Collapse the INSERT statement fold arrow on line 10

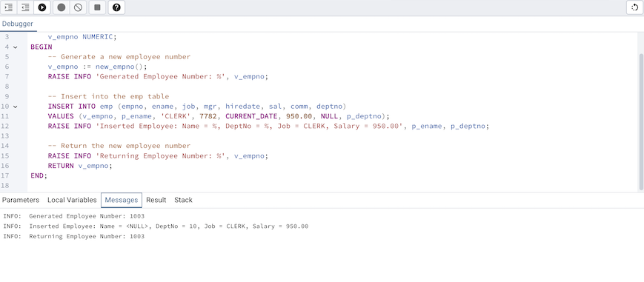click(16, 107)
